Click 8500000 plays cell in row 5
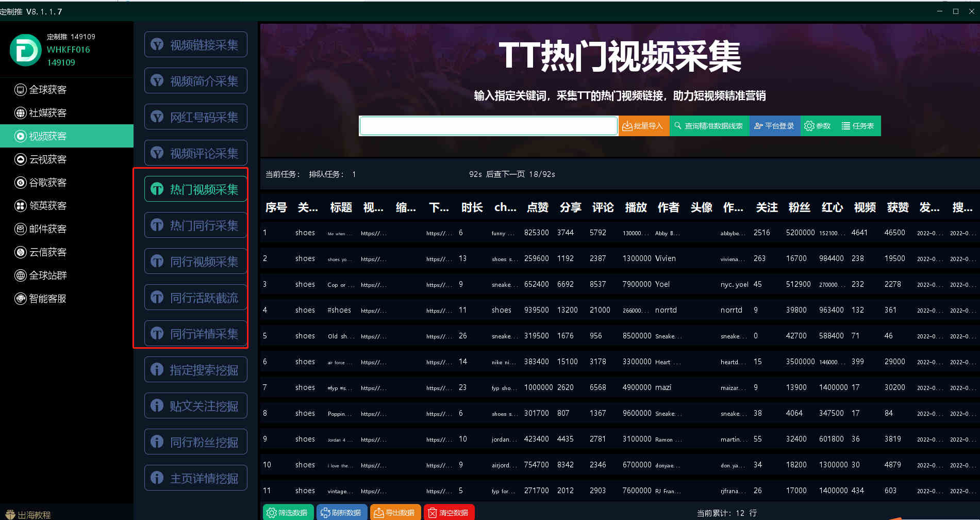 tap(637, 336)
